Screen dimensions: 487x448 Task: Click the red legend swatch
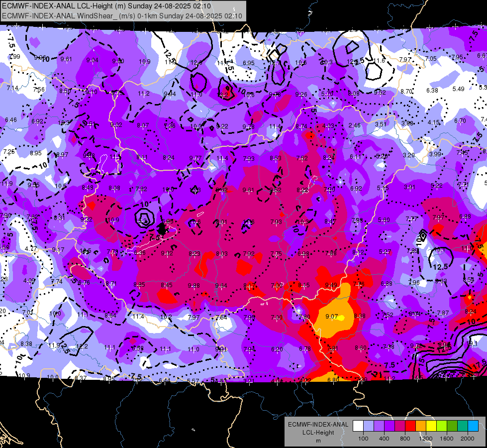(410, 426)
